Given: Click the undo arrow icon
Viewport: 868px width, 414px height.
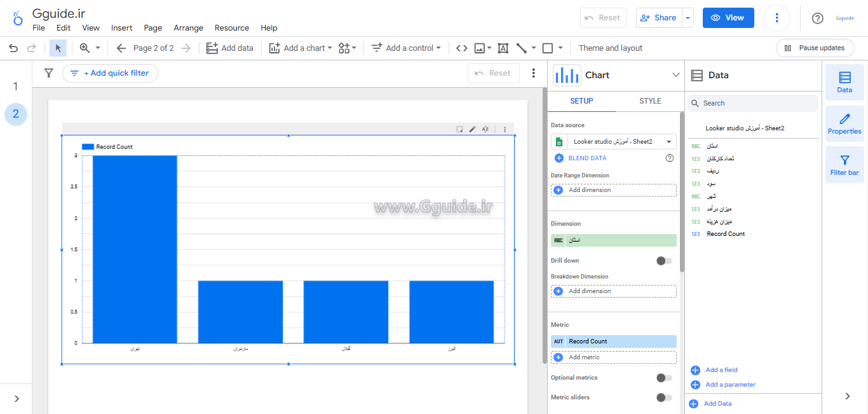Looking at the screenshot, I should (x=13, y=48).
